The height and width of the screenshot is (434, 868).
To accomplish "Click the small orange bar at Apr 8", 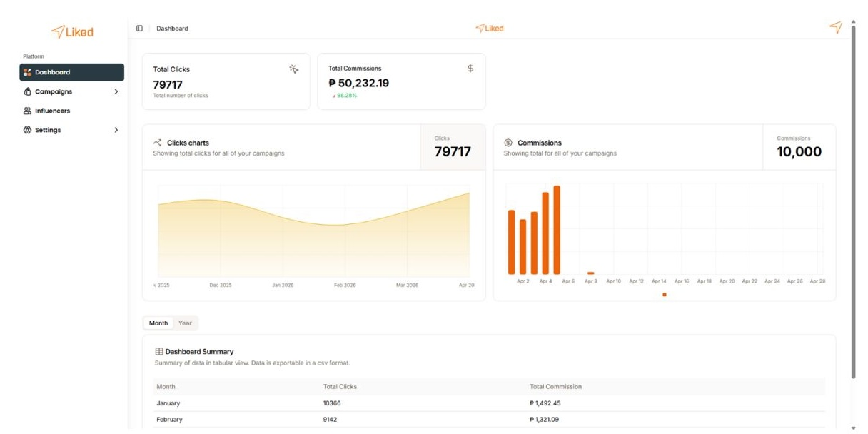I will [591, 273].
